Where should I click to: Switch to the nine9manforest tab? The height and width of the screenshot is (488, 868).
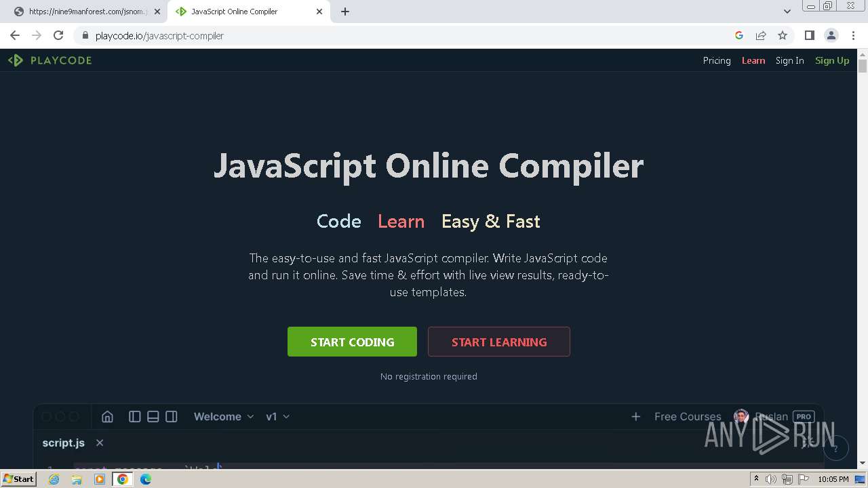[86, 12]
